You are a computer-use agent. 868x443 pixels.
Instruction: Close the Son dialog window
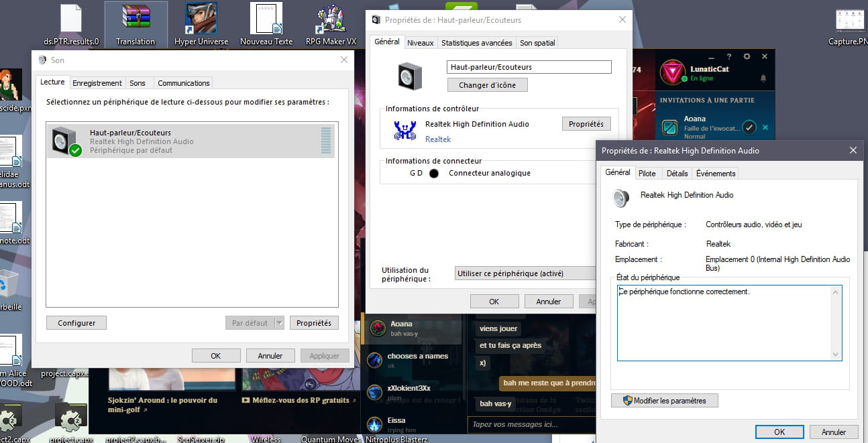click(x=344, y=60)
